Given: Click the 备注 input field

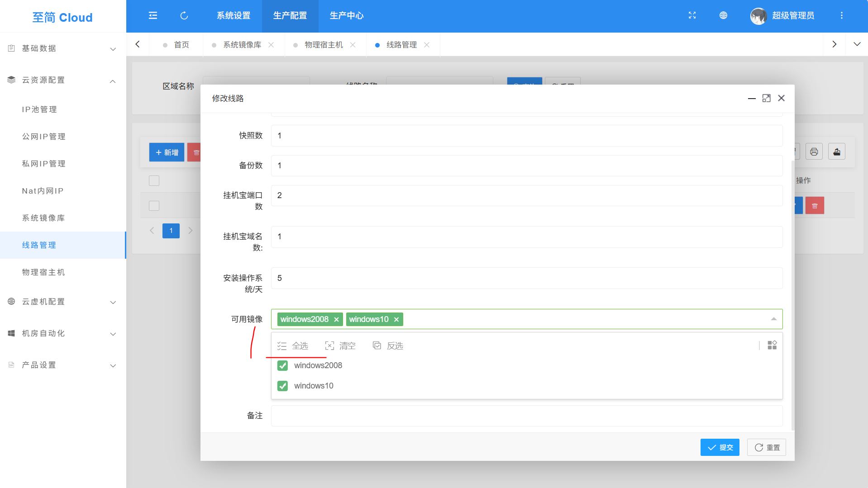Looking at the screenshot, I should pos(526,416).
